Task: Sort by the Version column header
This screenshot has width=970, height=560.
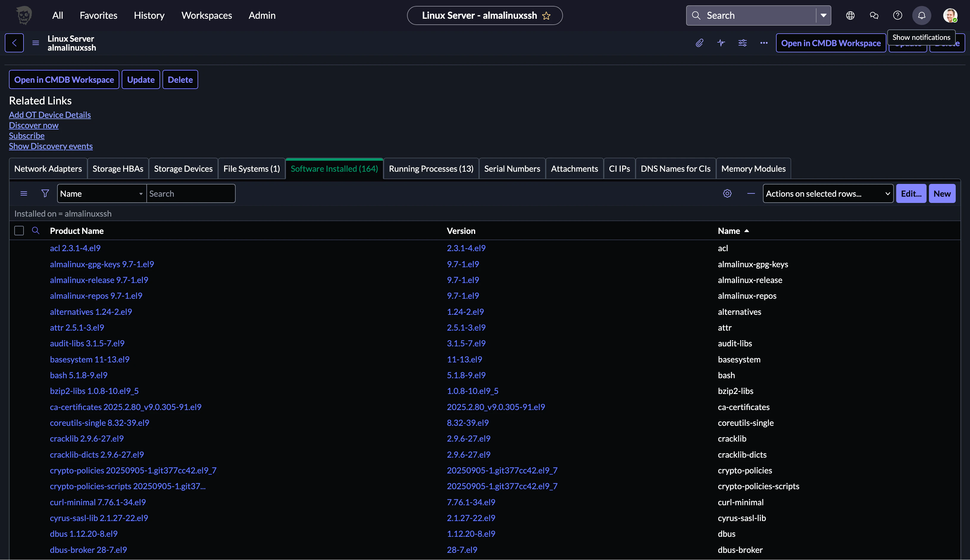Action: pyautogui.click(x=461, y=231)
